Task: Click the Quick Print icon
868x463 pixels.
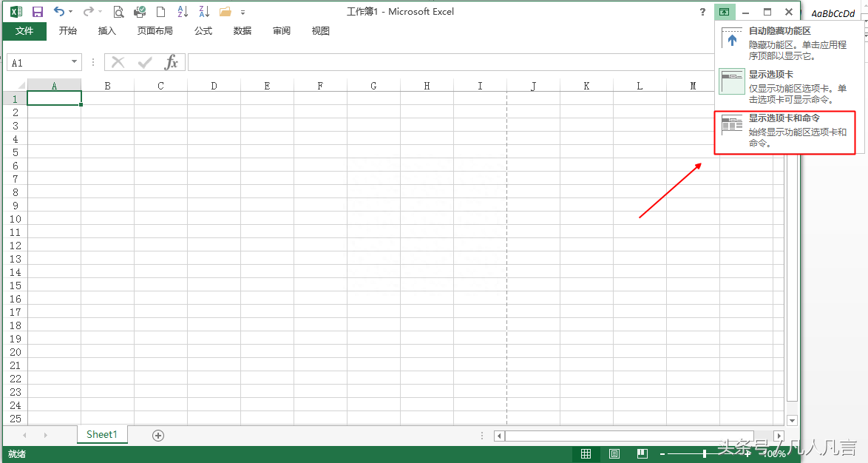Action: pyautogui.click(x=140, y=11)
